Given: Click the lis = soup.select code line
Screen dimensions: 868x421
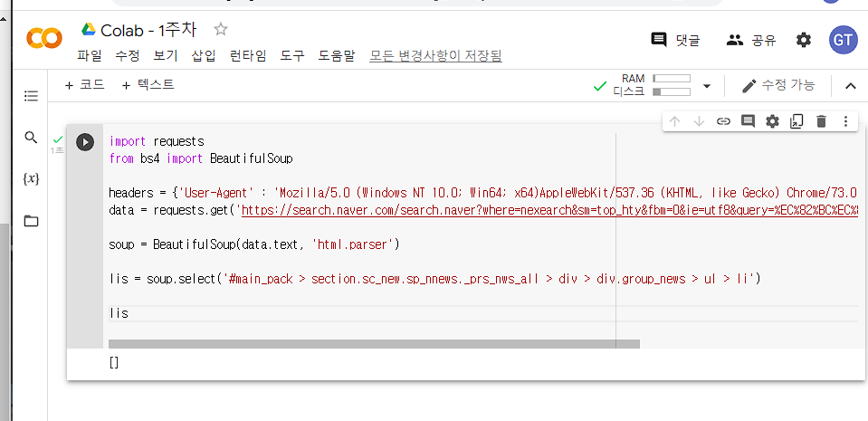Looking at the screenshot, I should click(435, 279).
